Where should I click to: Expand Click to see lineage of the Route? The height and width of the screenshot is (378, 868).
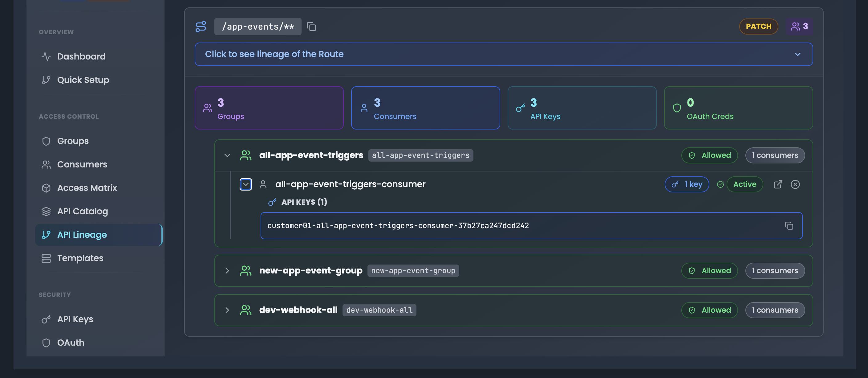click(503, 54)
